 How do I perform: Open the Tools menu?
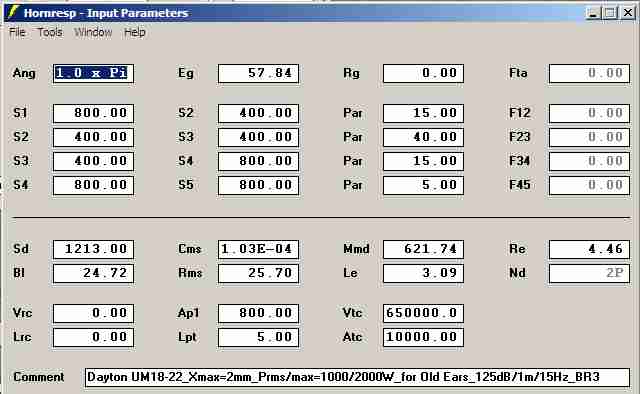[50, 32]
